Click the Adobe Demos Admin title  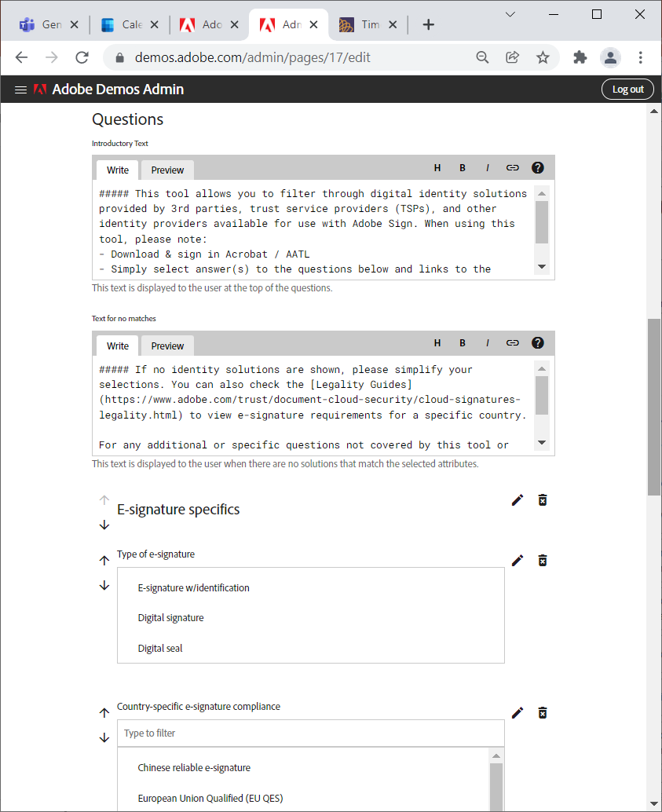pyautogui.click(x=118, y=89)
